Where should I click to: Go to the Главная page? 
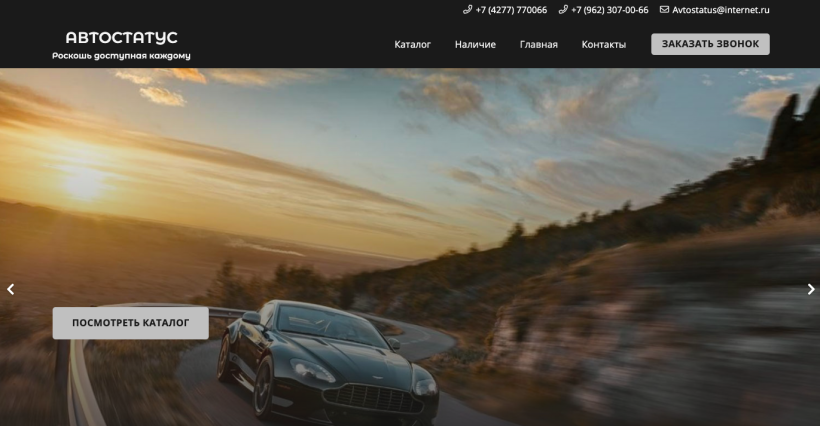pos(539,44)
